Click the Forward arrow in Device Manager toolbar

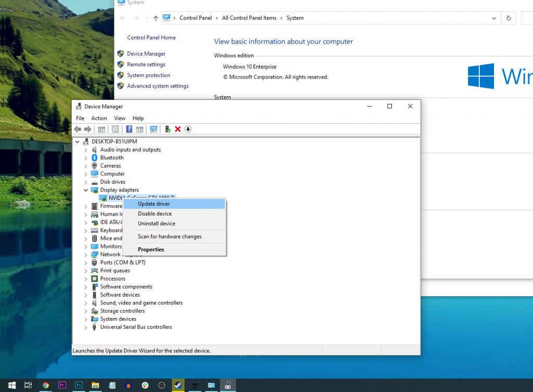pos(87,129)
